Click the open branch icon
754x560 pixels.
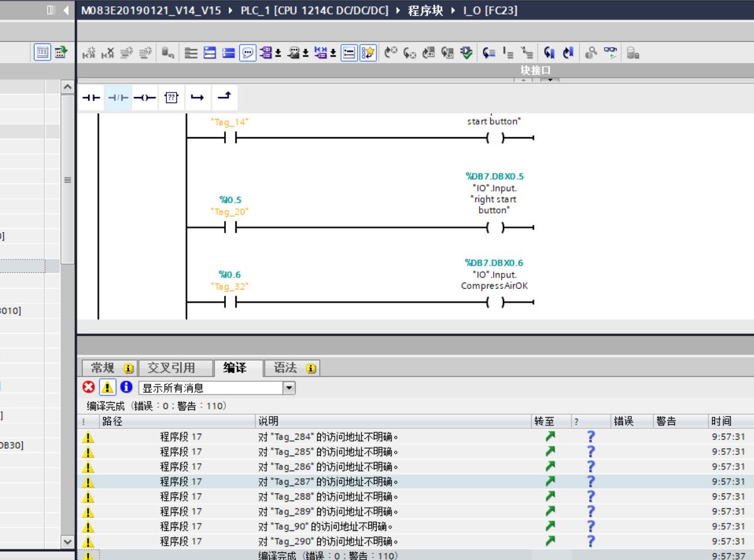pos(197,98)
